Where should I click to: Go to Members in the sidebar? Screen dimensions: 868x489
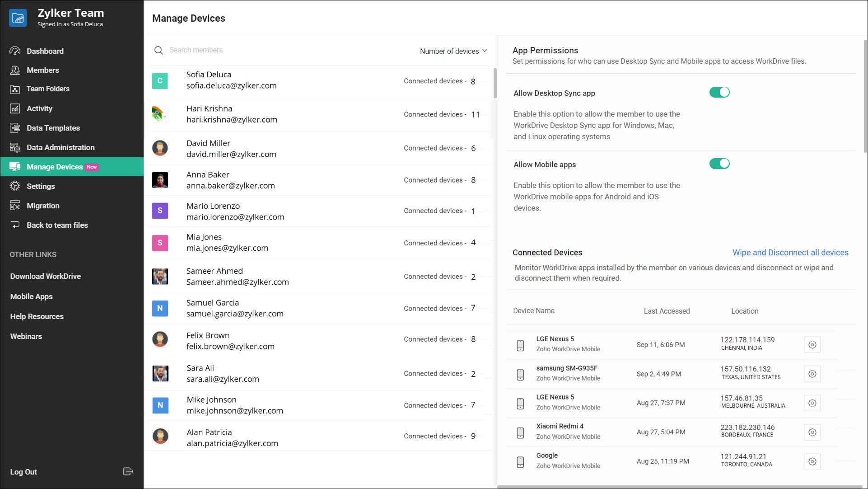43,70
